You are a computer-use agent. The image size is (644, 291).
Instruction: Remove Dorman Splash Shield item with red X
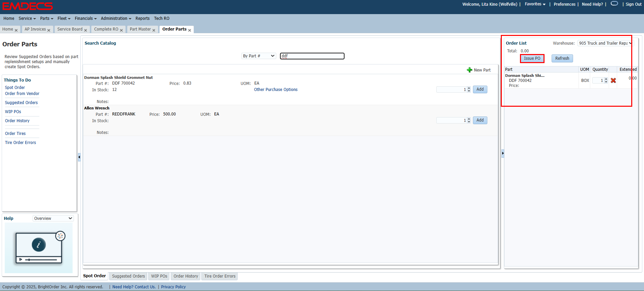click(613, 81)
